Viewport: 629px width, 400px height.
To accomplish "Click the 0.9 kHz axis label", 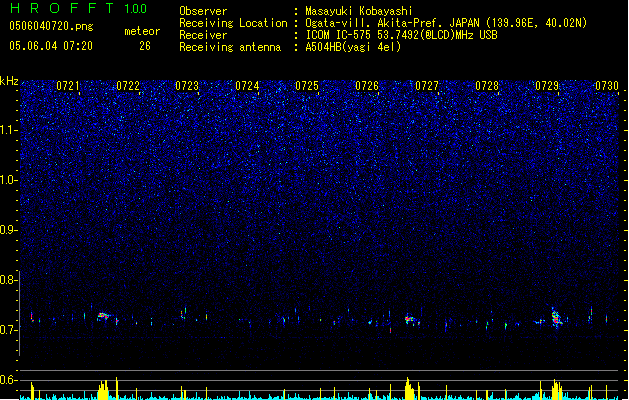I will pyautogui.click(x=9, y=230).
